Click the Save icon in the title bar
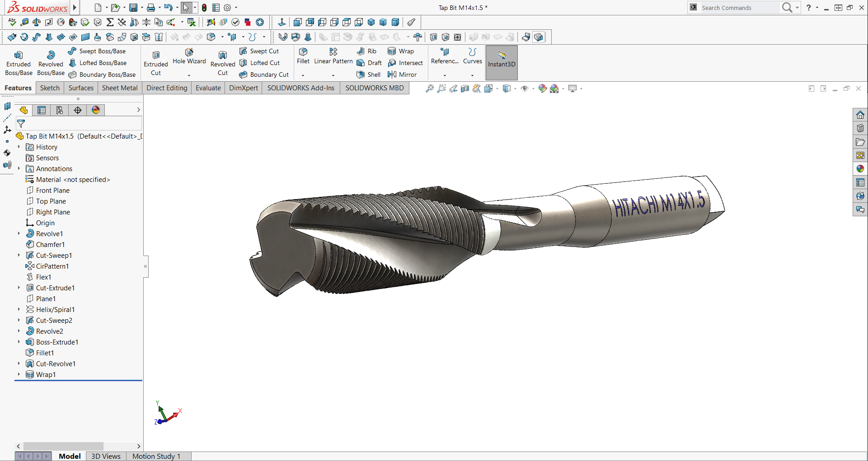Screen dimensions: 868x461 pos(133,8)
